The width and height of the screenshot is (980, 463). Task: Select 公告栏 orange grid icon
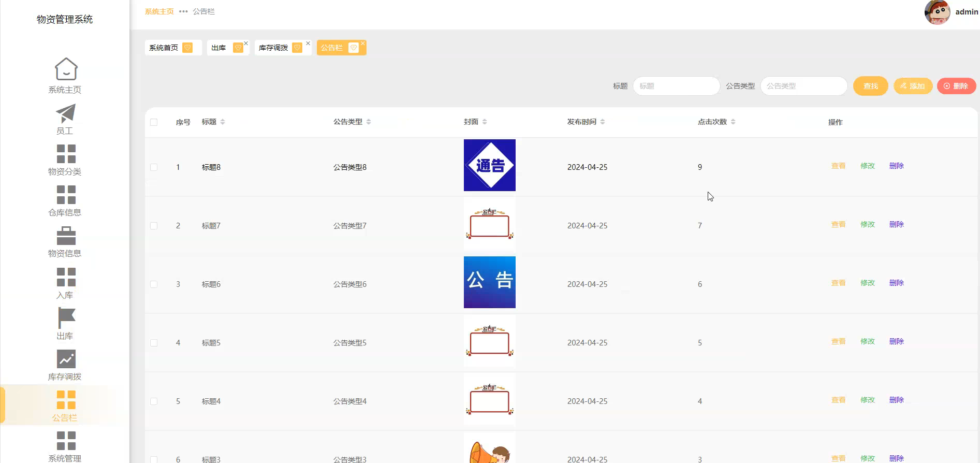[x=66, y=400]
